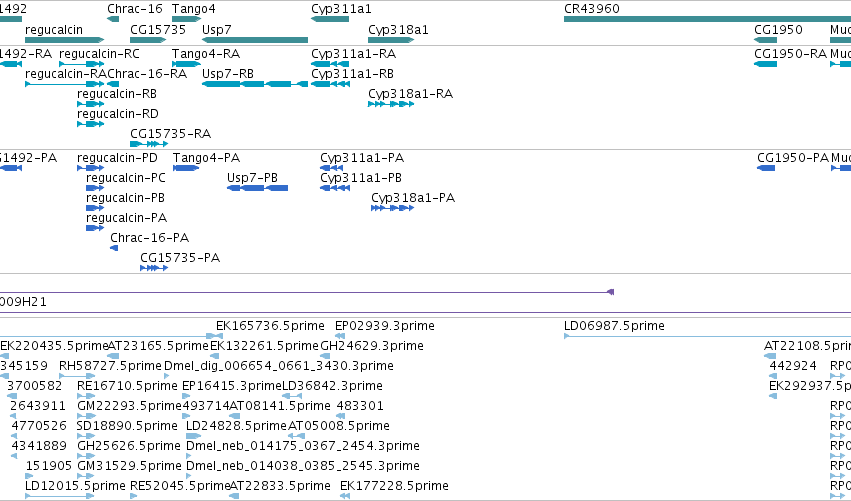851x501 pixels.
Task: Select EST LD36842.3prime
Action: (x=332, y=386)
